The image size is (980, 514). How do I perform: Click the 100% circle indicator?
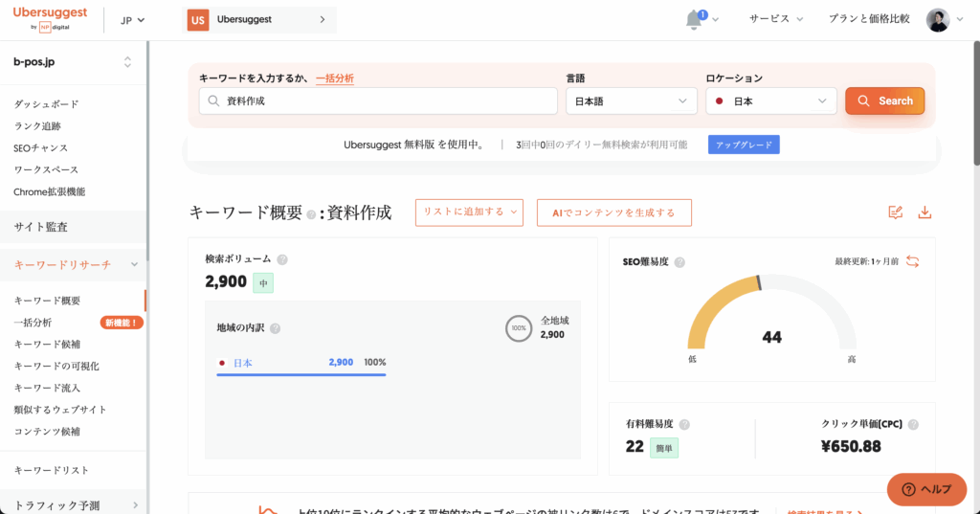click(x=519, y=328)
